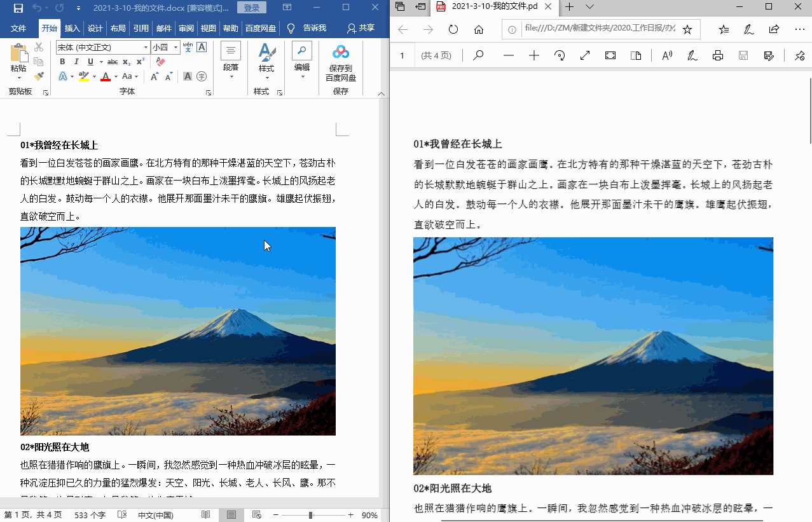The width and height of the screenshot is (812, 522).
Task: Open Print from the PDF toolbar
Action: (717, 55)
